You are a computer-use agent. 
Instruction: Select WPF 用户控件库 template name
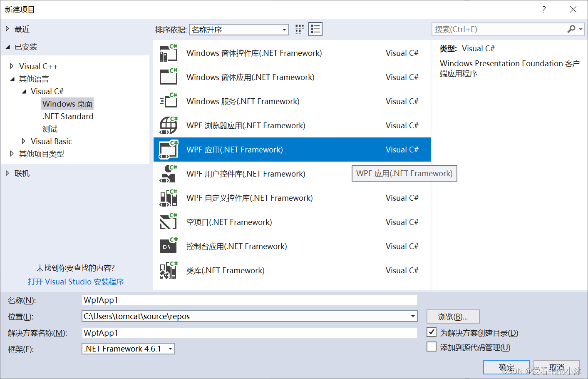point(246,174)
